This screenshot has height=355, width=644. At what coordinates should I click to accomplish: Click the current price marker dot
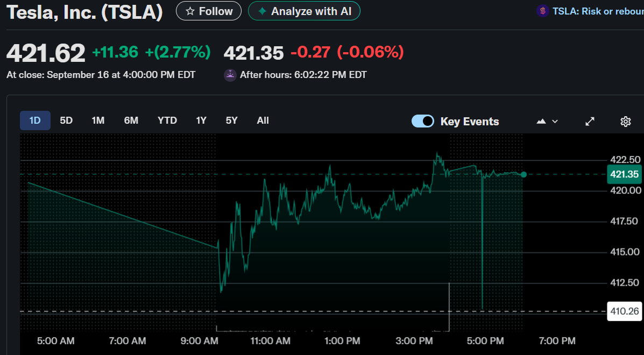[523, 174]
